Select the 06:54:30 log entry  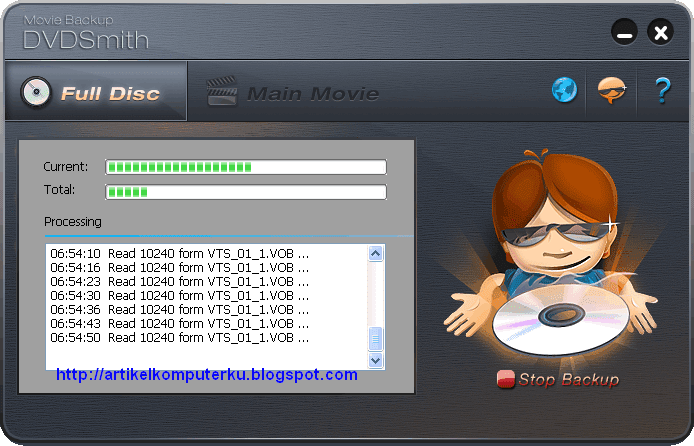click(180, 296)
